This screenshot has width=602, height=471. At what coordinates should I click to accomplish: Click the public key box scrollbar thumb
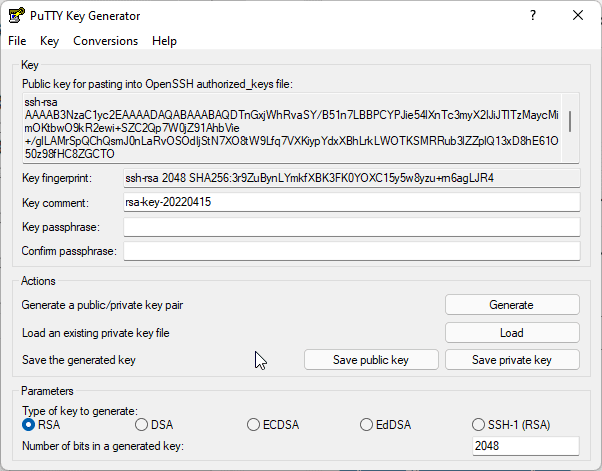[570, 121]
